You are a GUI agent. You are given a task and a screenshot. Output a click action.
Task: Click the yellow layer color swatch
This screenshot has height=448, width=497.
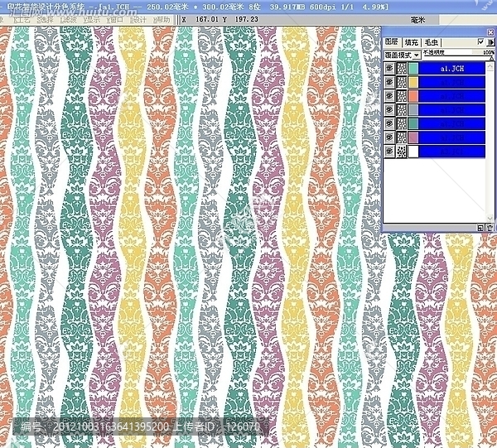point(413,82)
